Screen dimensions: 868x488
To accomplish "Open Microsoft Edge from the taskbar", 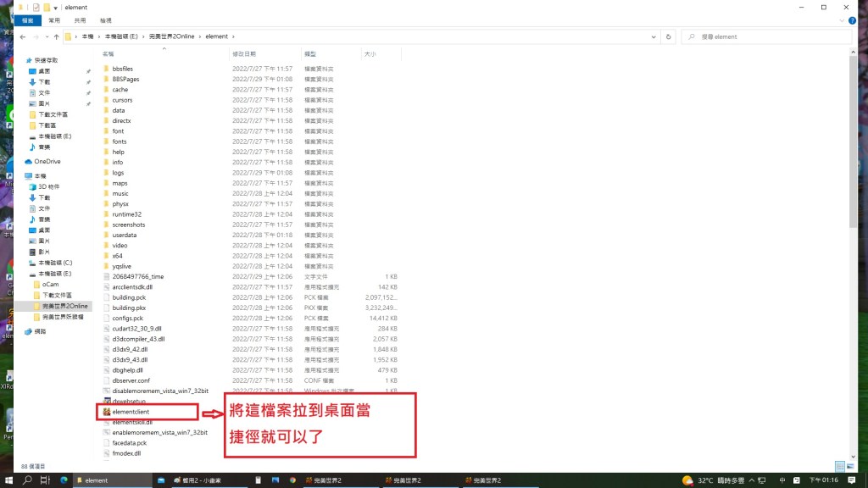I will [64, 480].
